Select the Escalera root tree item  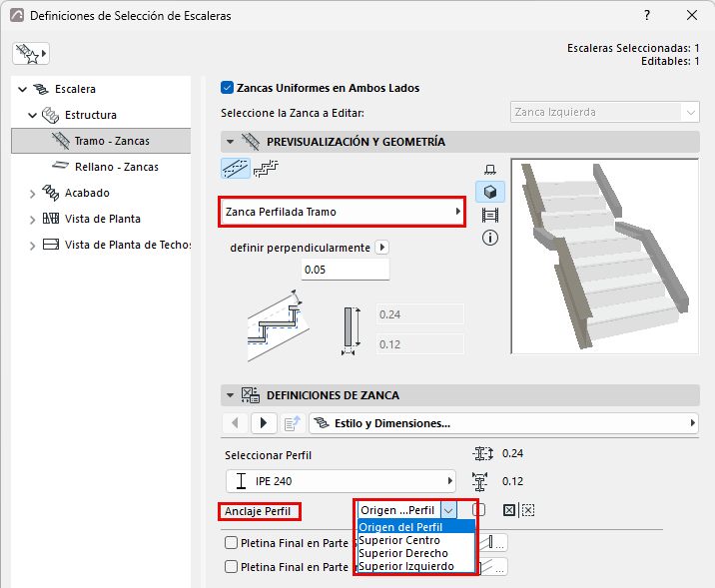(x=75, y=89)
